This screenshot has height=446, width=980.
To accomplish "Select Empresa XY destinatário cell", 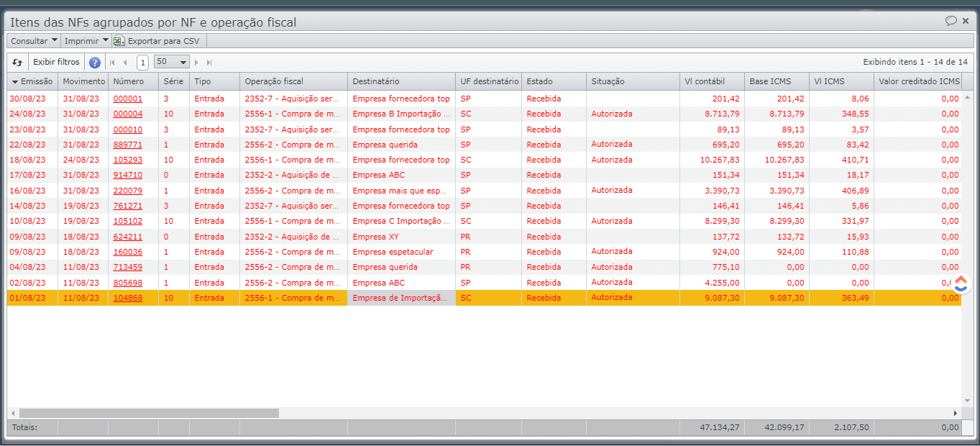I will pos(401,237).
